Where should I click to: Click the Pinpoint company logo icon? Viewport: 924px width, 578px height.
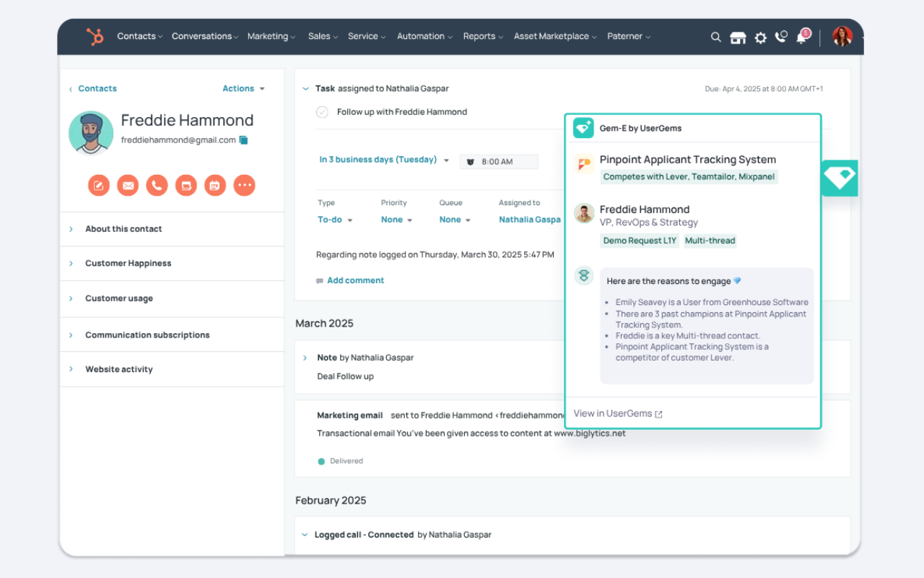(583, 164)
